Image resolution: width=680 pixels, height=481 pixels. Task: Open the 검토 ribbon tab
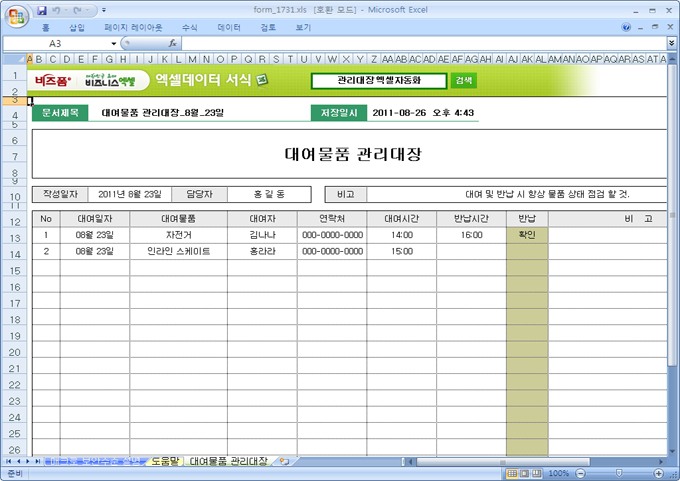click(x=268, y=28)
